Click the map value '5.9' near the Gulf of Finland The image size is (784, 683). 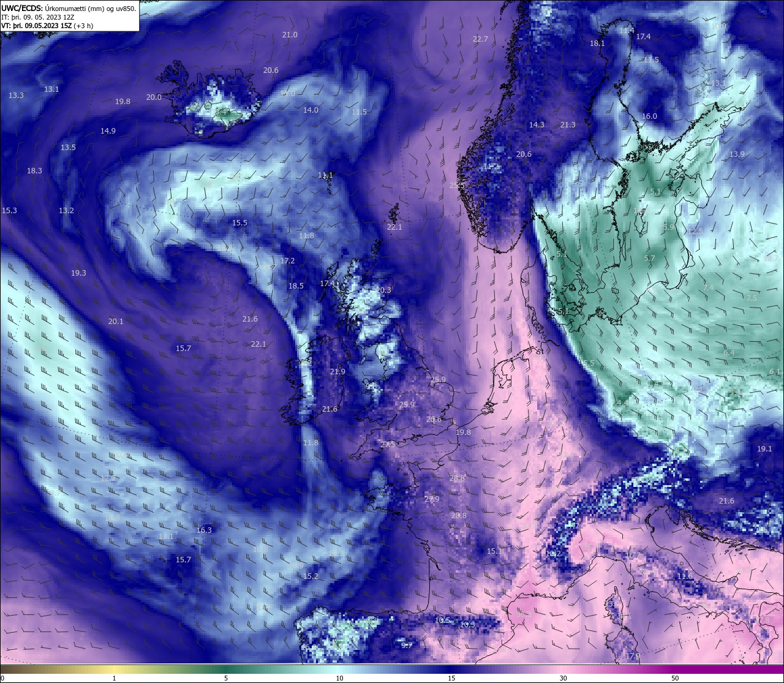coord(668,227)
